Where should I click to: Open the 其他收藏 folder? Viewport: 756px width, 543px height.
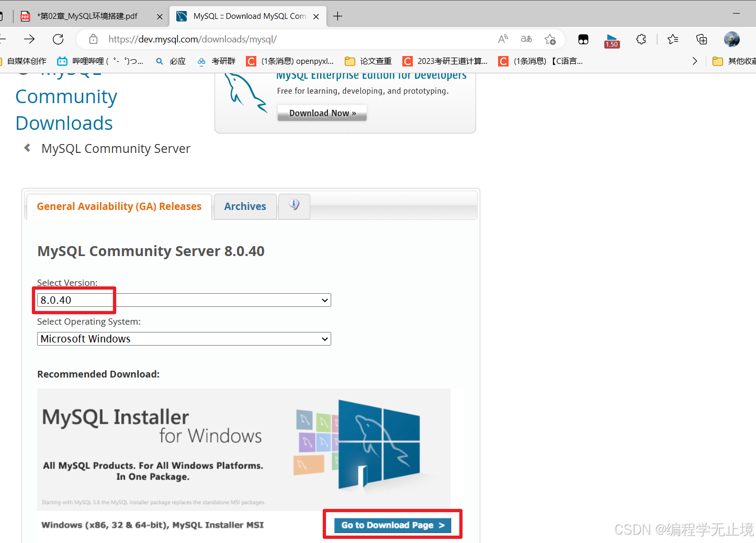pos(734,61)
